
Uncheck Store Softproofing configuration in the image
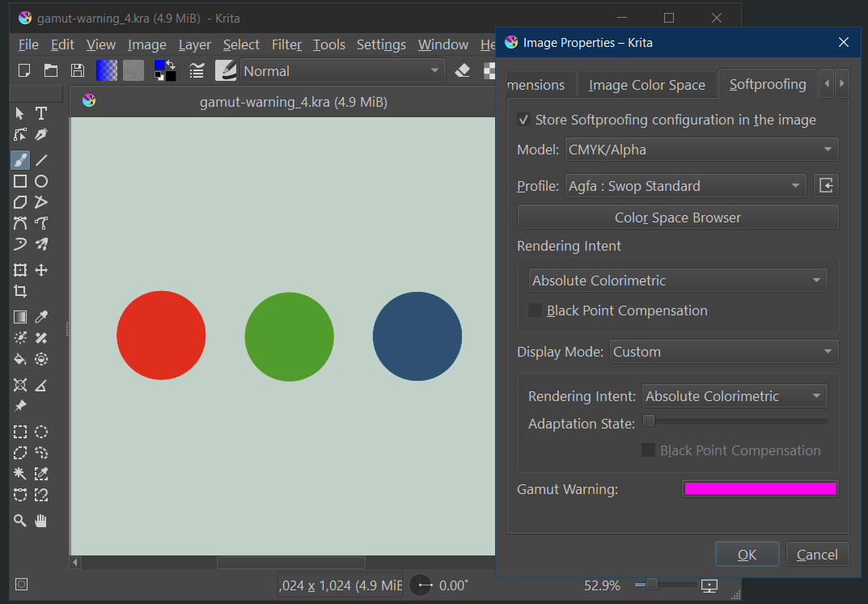click(x=524, y=120)
